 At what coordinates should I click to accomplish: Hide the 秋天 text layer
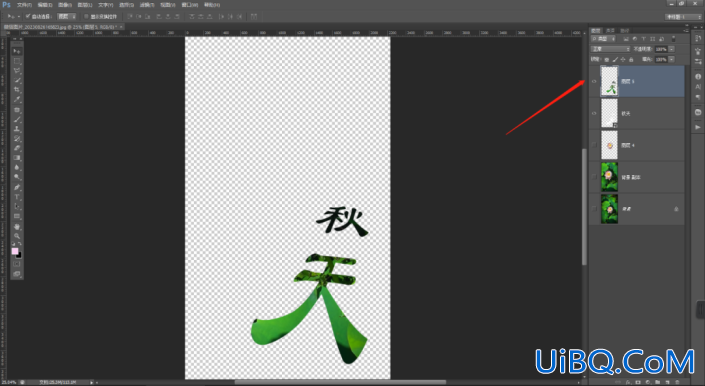tap(594, 113)
